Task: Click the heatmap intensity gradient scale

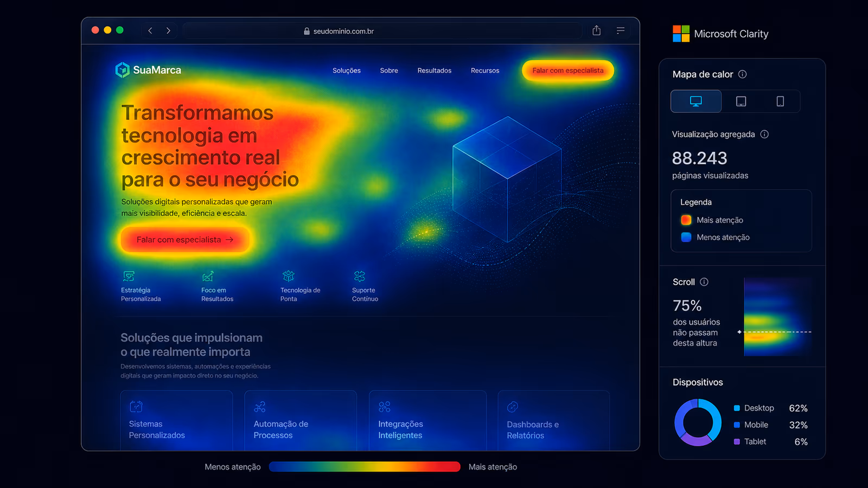Action: (x=365, y=466)
